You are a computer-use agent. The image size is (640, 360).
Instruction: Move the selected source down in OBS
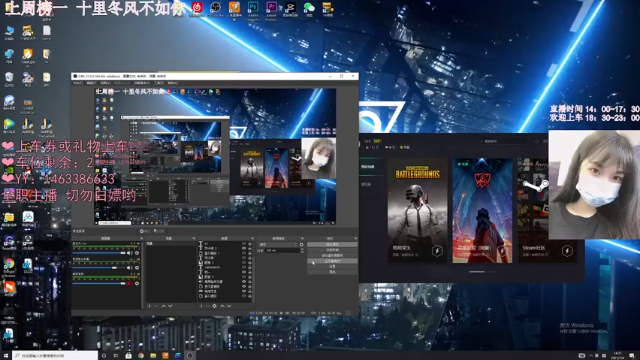pyautogui.click(x=229, y=306)
